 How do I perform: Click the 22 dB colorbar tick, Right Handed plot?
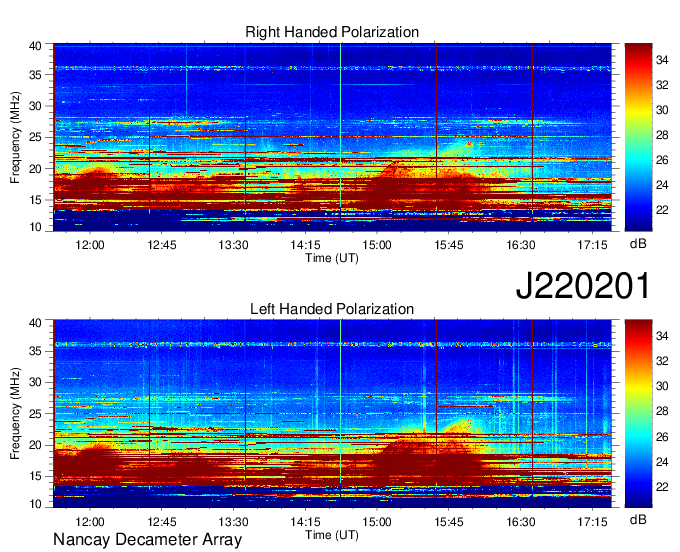(662, 210)
